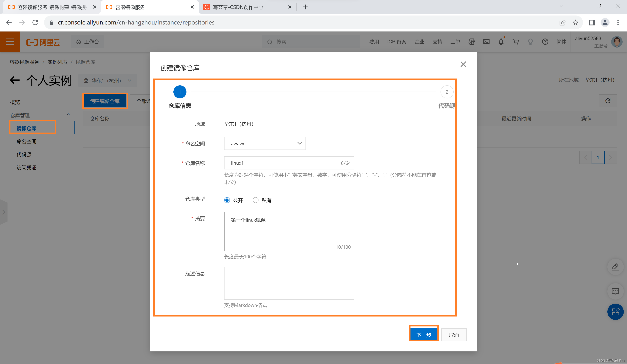Click the 下一步 button
The width and height of the screenshot is (627, 364).
click(424, 335)
